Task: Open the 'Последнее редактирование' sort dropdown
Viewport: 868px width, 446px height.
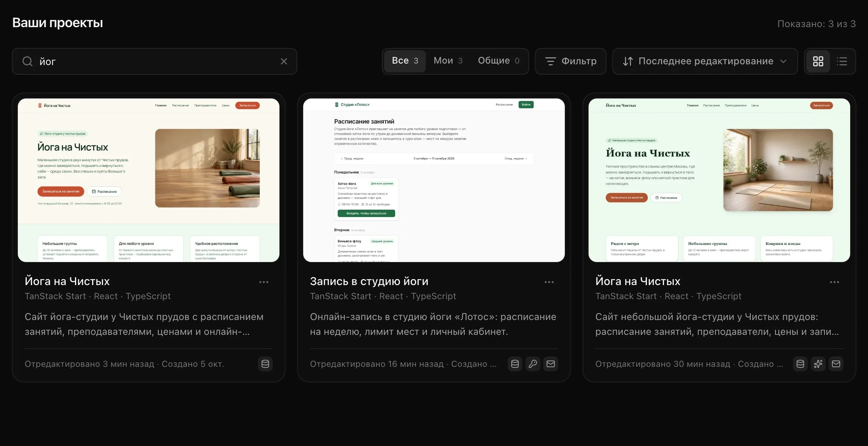Action: pyautogui.click(x=705, y=61)
